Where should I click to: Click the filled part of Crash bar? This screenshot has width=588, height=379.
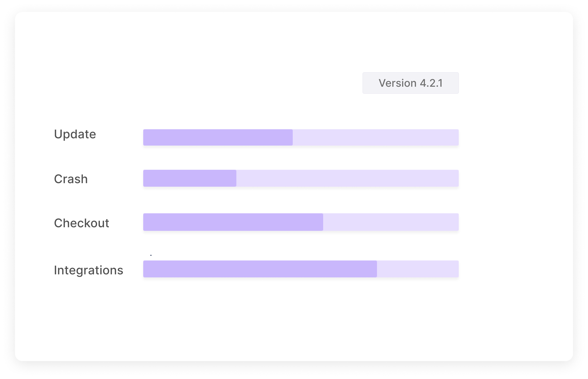click(190, 178)
